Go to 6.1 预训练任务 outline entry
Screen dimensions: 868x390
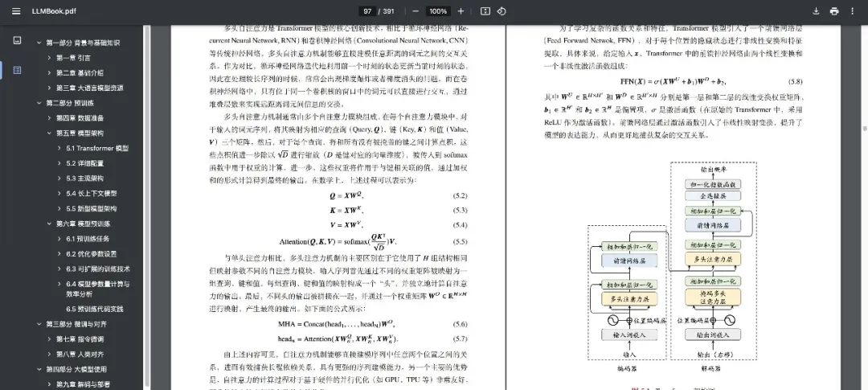pos(88,240)
